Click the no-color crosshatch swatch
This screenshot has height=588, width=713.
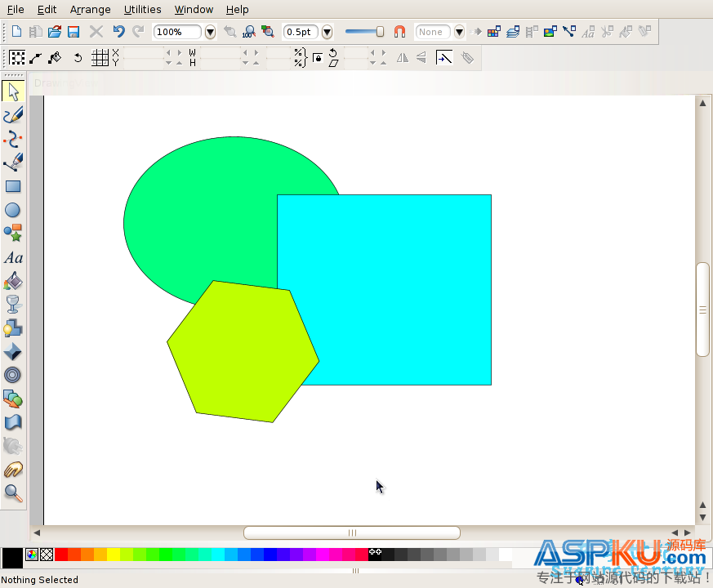47,555
